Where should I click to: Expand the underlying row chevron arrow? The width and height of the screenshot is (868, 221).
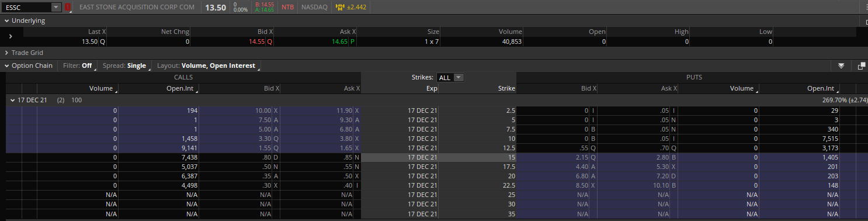point(11,36)
